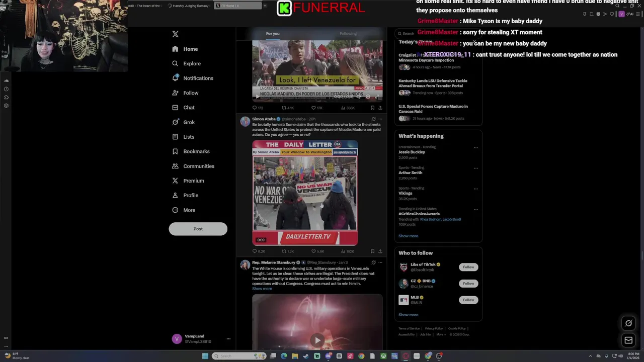Screen dimensions: 644x362
Task: Open Vikings trending topic
Action: coord(405,193)
